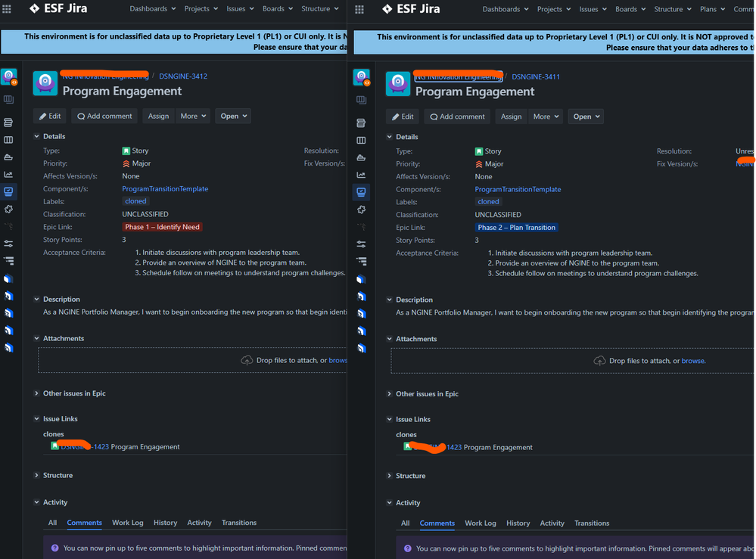Viewport: 756px width, 559px height.
Task: Select the All activity tab, right issue
Action: (x=405, y=523)
